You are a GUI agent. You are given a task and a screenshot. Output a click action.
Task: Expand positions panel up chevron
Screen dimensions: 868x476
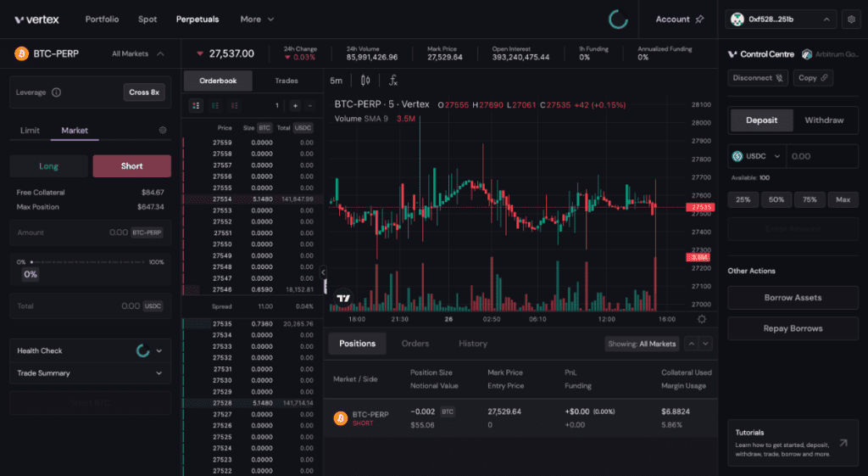coord(692,344)
